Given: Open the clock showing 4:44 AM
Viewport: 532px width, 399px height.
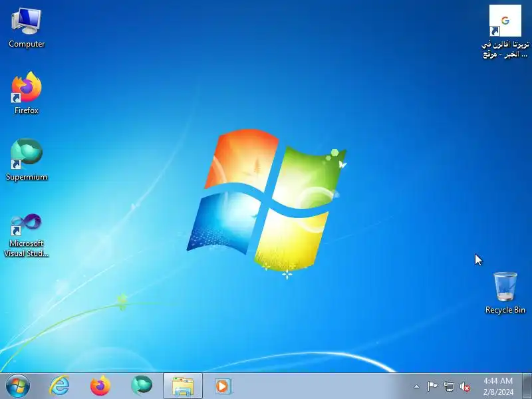Looking at the screenshot, I should (x=498, y=386).
